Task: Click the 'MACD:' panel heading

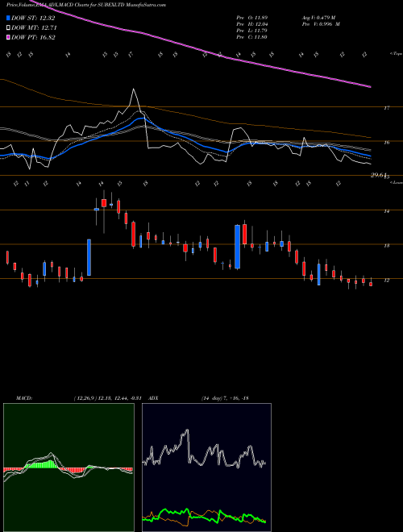Action: point(24,398)
